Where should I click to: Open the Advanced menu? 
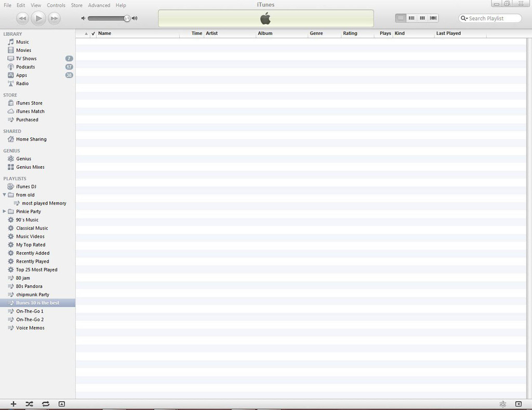click(x=99, y=5)
